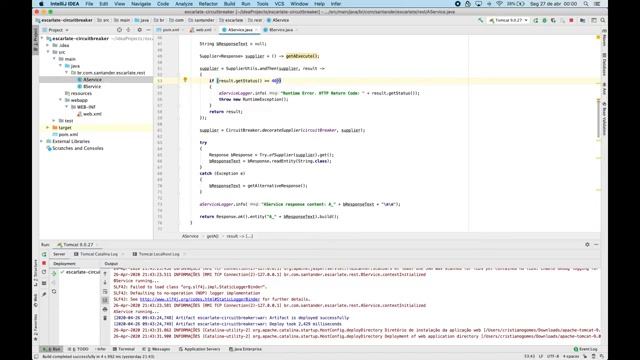Collapse the webapp folder
This screenshot has height=360, width=640.
click(60, 100)
